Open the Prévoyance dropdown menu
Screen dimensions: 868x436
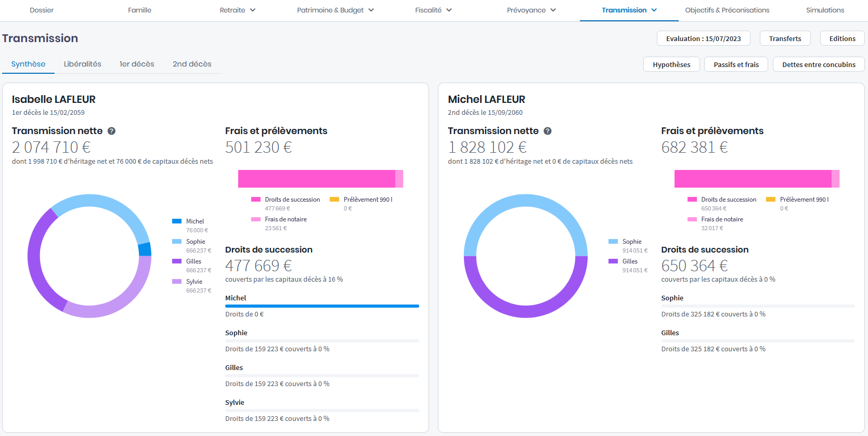point(531,10)
